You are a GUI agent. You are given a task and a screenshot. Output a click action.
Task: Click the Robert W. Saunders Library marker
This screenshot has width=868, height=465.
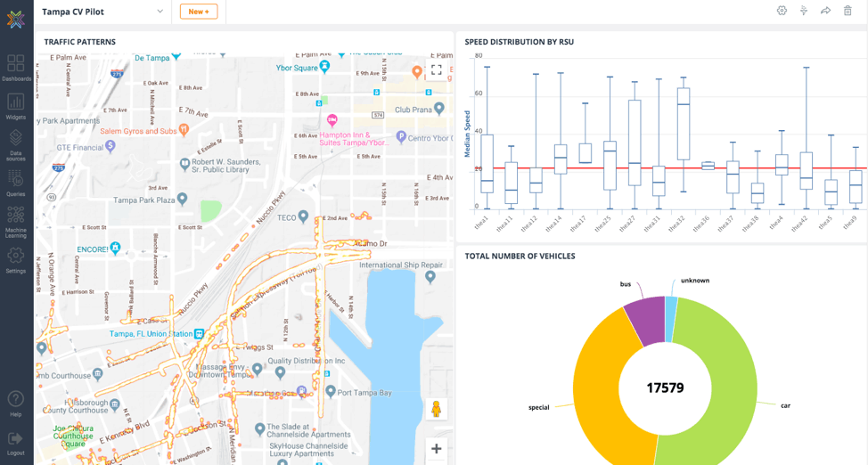point(185,164)
